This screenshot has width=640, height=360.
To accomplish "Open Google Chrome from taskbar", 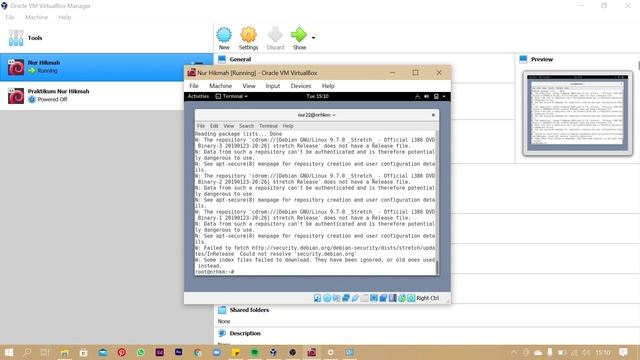I will point(198,353).
